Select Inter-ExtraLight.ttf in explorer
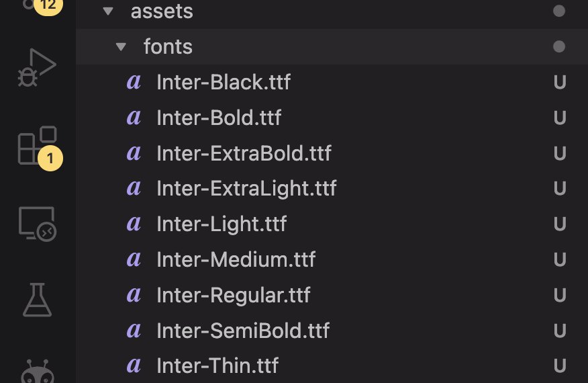Image resolution: width=588 pixels, height=383 pixels. coord(246,189)
